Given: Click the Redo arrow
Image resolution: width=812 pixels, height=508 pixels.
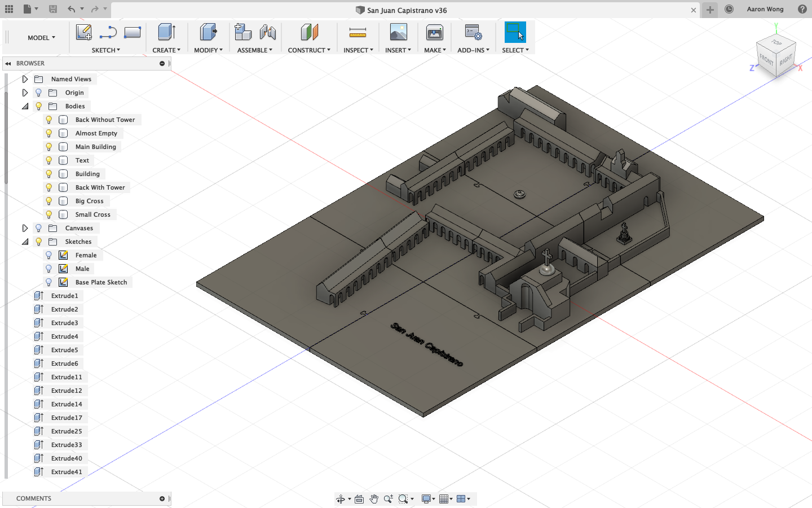Looking at the screenshot, I should click(x=95, y=9).
